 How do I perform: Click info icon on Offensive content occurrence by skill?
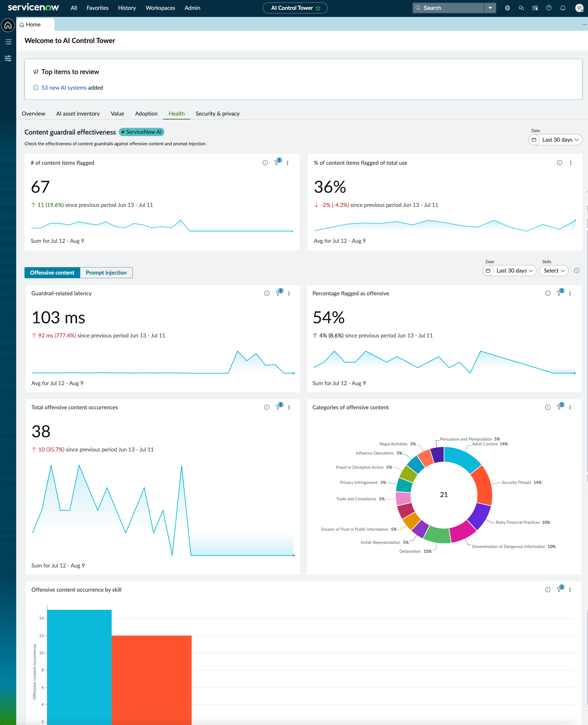tap(548, 589)
